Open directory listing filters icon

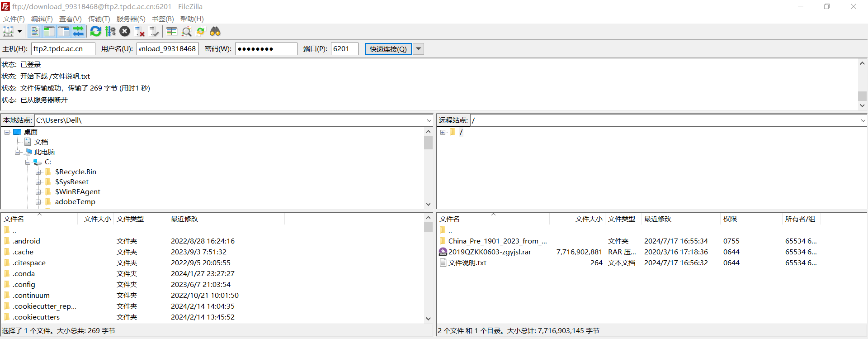click(x=171, y=31)
